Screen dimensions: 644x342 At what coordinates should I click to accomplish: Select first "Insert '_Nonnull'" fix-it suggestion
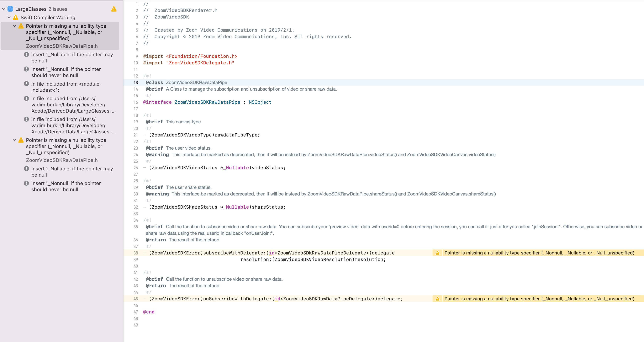pyautogui.click(x=66, y=72)
